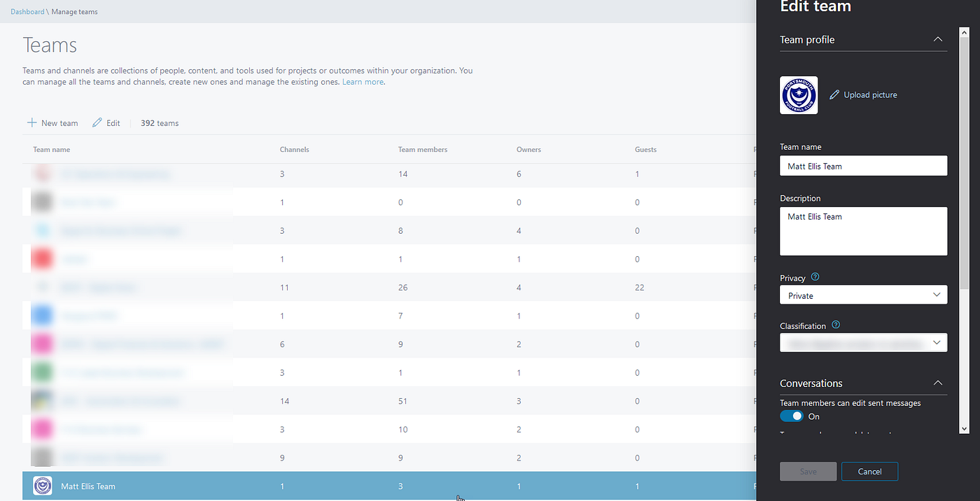Click inside the Team name input field
This screenshot has height=501, width=980.
click(864, 166)
